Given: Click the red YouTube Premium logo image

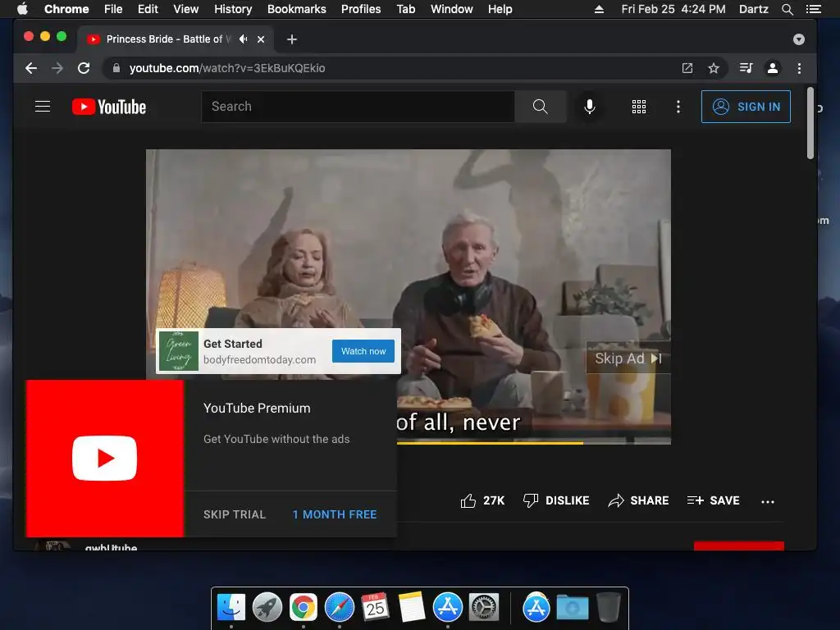Looking at the screenshot, I should click(104, 458).
